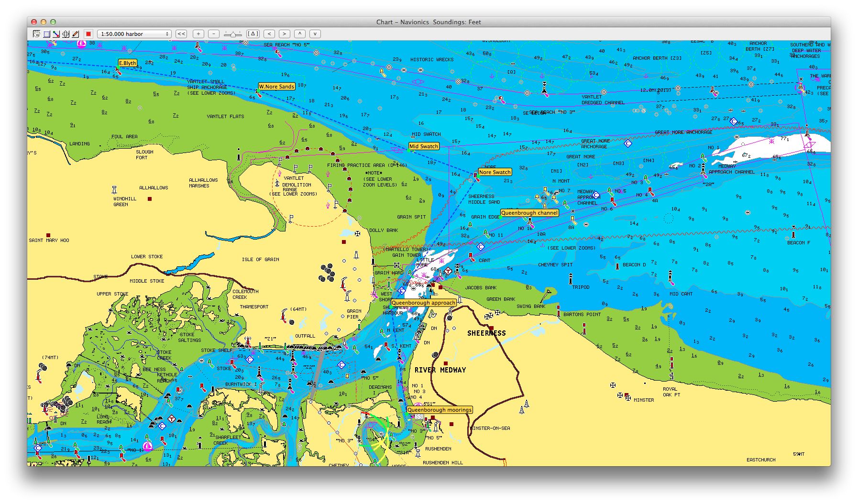
Task: Pan chart up with the ^ button
Action: [300, 34]
